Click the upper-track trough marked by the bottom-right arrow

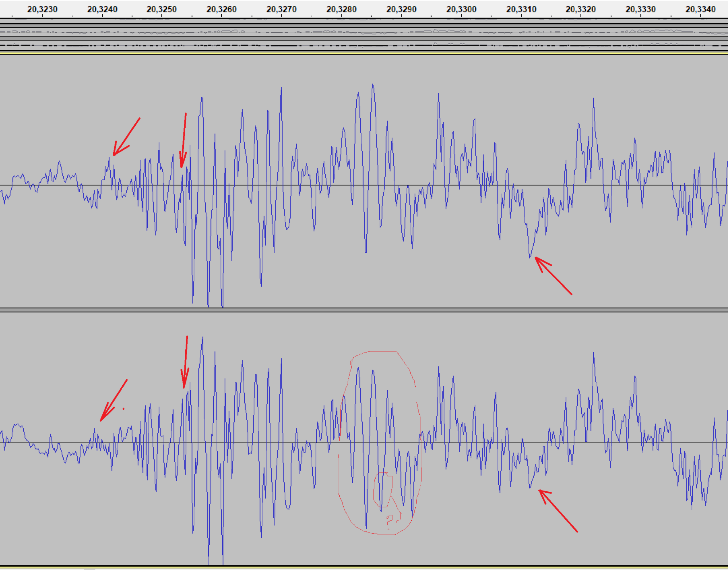point(530,257)
